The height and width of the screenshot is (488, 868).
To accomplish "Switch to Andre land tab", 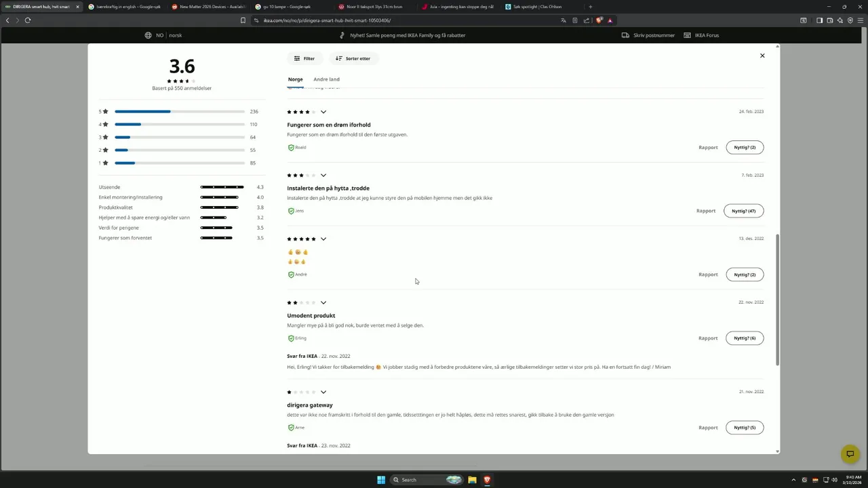I will tap(326, 79).
